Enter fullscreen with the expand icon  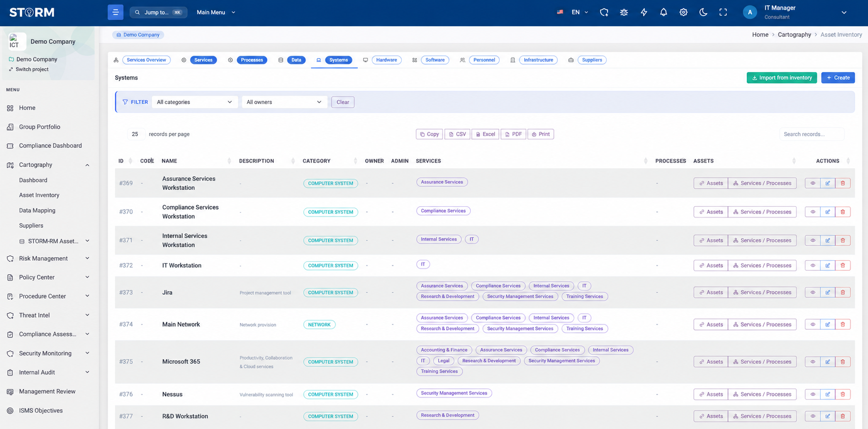click(723, 12)
